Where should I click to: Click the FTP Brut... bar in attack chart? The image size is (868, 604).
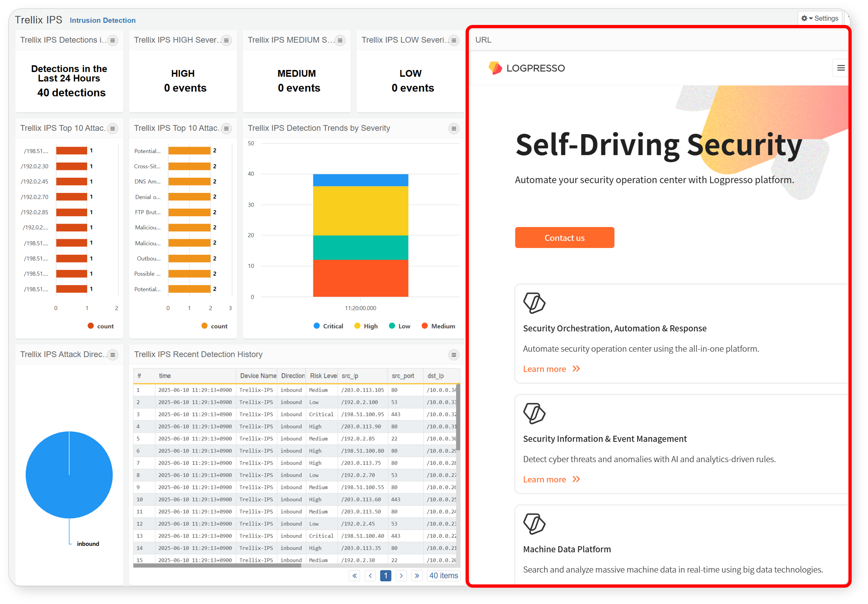click(x=189, y=212)
